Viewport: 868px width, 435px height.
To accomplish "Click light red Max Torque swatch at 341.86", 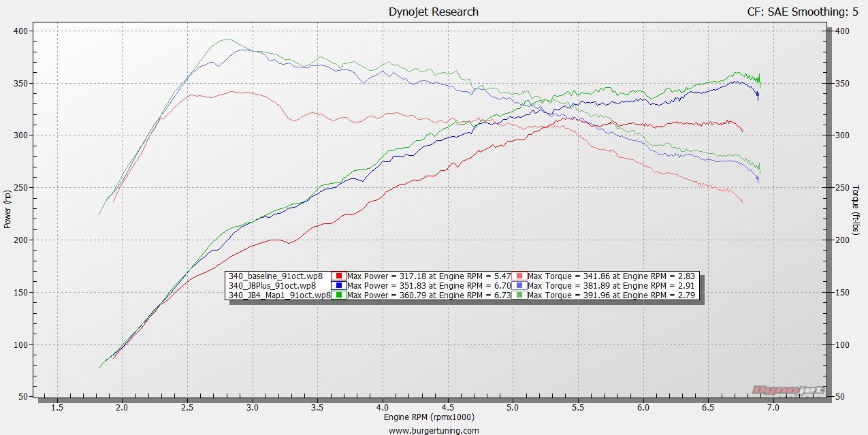I will tap(519, 276).
